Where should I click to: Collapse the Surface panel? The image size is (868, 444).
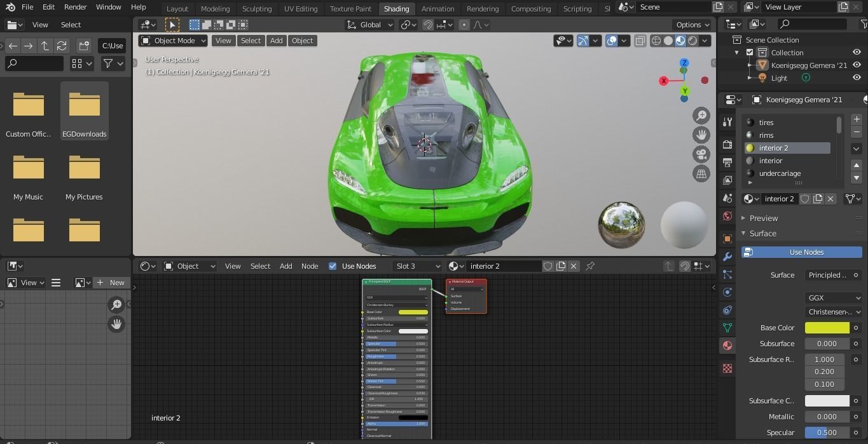(x=762, y=233)
